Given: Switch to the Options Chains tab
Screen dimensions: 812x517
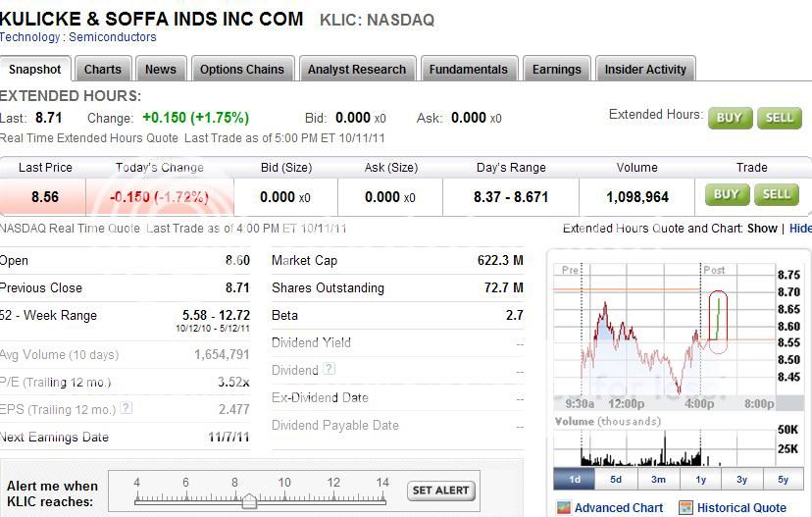Looking at the screenshot, I should [241, 70].
